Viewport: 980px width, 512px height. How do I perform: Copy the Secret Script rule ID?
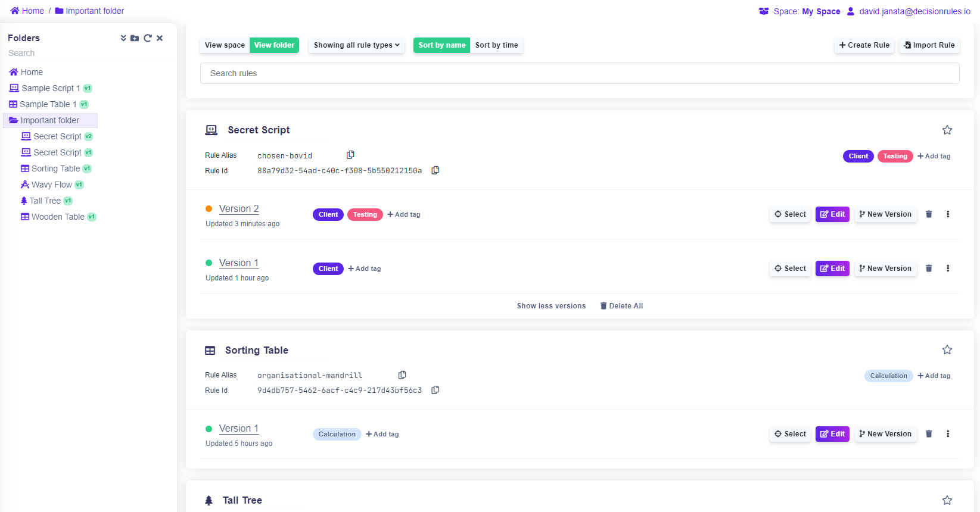click(x=435, y=170)
